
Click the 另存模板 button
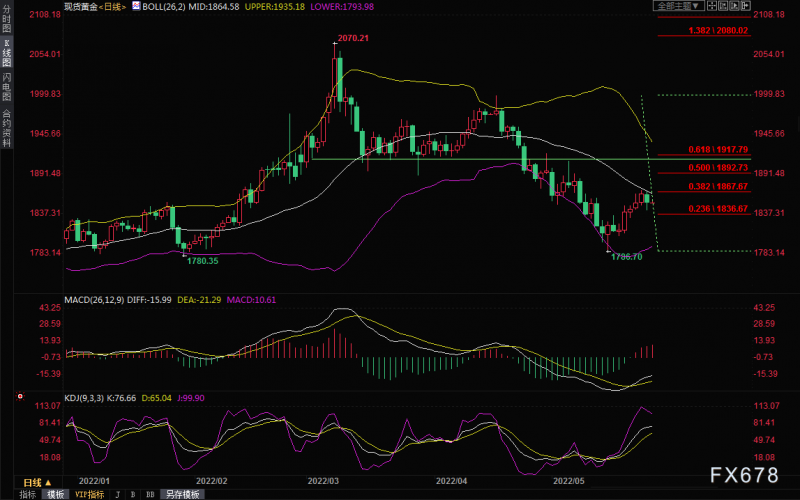pyautogui.click(x=183, y=494)
